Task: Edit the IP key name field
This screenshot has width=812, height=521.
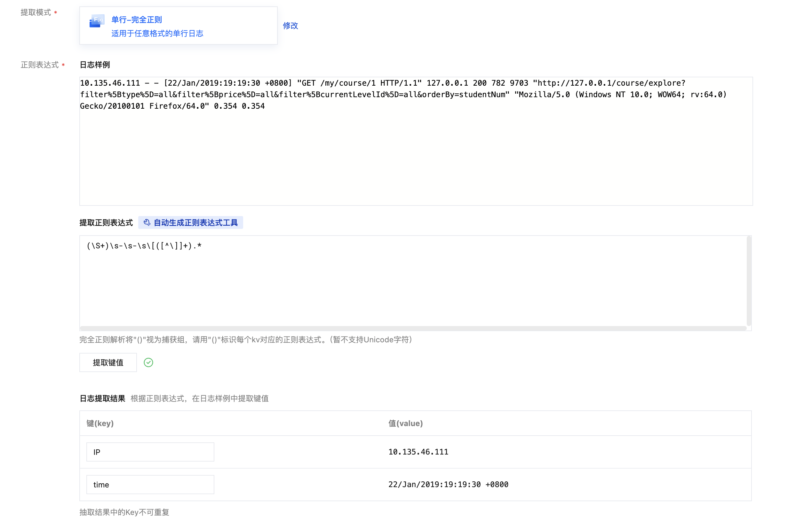Action: [x=150, y=452]
